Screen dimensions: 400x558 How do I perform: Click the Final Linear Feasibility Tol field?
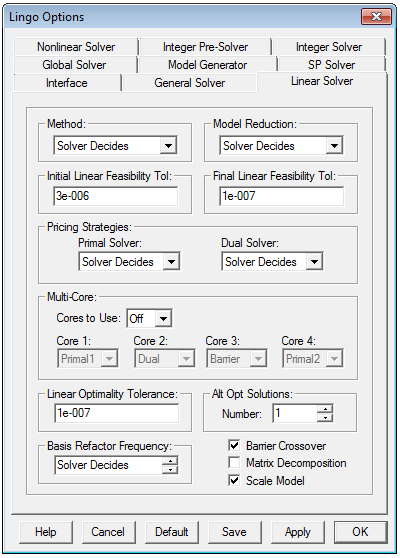pos(281,196)
